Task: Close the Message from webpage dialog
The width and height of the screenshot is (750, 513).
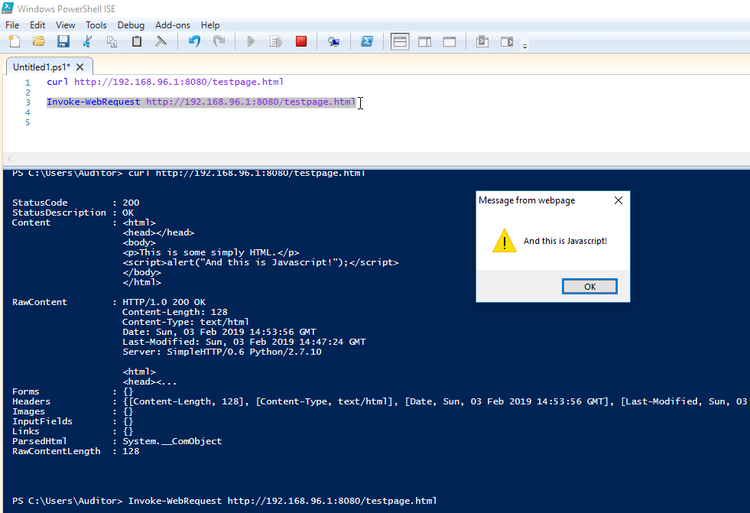Action: pos(618,200)
